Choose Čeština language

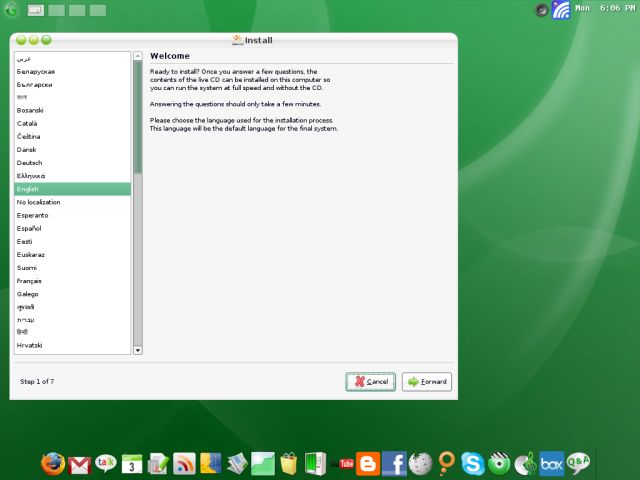tap(73, 136)
